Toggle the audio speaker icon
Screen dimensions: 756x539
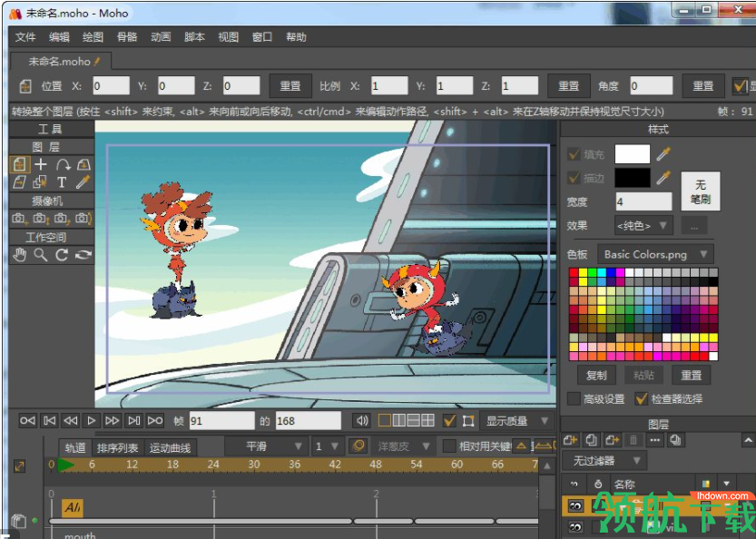[x=363, y=421]
